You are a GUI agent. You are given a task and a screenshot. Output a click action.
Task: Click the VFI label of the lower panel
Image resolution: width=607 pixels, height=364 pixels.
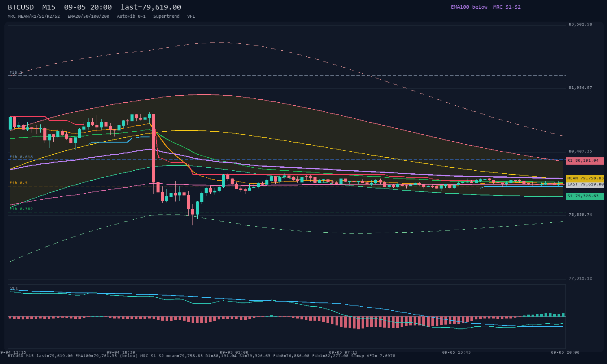pos(14,288)
